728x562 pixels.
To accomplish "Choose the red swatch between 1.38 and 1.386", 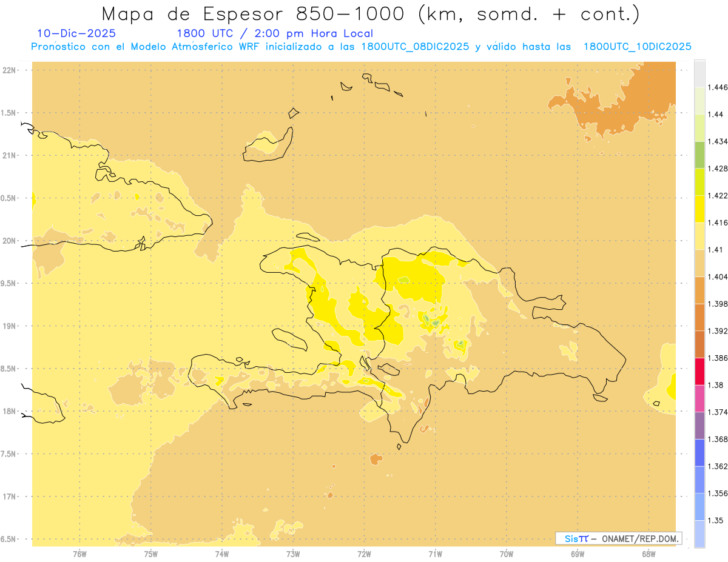I will pos(699,372).
